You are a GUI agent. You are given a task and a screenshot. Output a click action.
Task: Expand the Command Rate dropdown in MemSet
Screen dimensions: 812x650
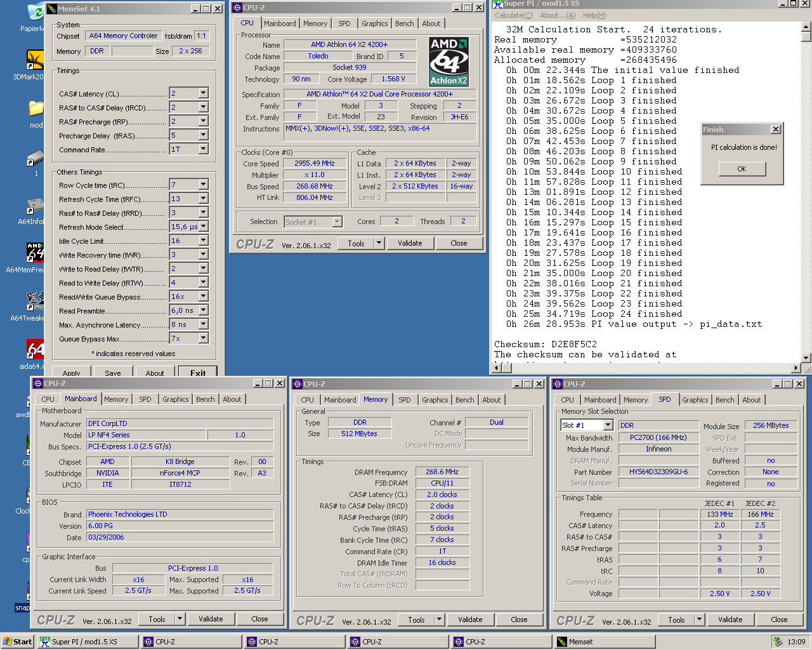click(x=203, y=149)
